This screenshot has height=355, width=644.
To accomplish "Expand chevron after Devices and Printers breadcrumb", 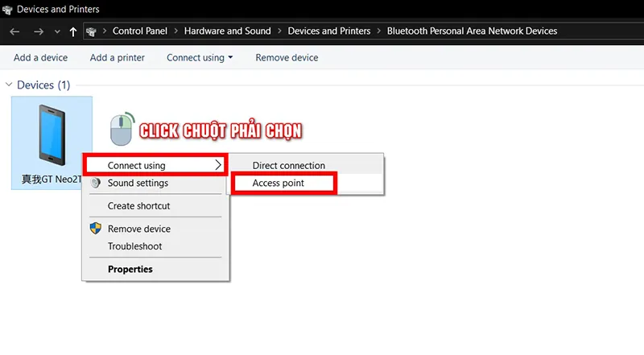I will click(378, 31).
